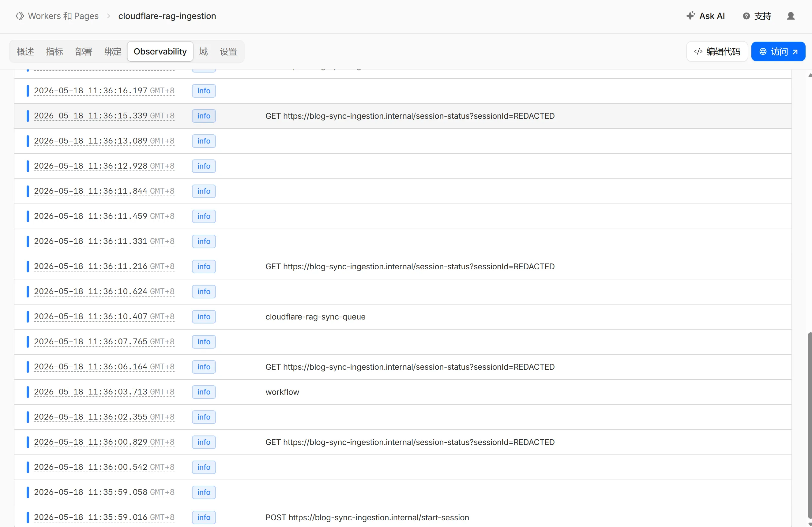Click timestamp 2026-05-18 11:36:15.339

coord(104,116)
